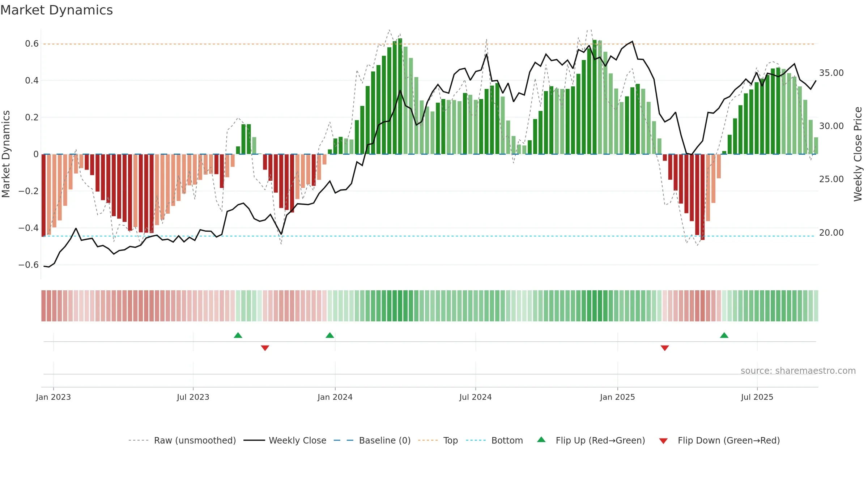Click the red Flip Down legend triangle icon

(663, 441)
